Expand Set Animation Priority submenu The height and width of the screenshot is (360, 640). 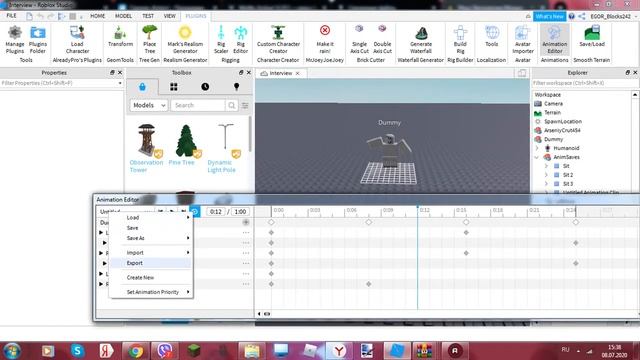coord(151,292)
